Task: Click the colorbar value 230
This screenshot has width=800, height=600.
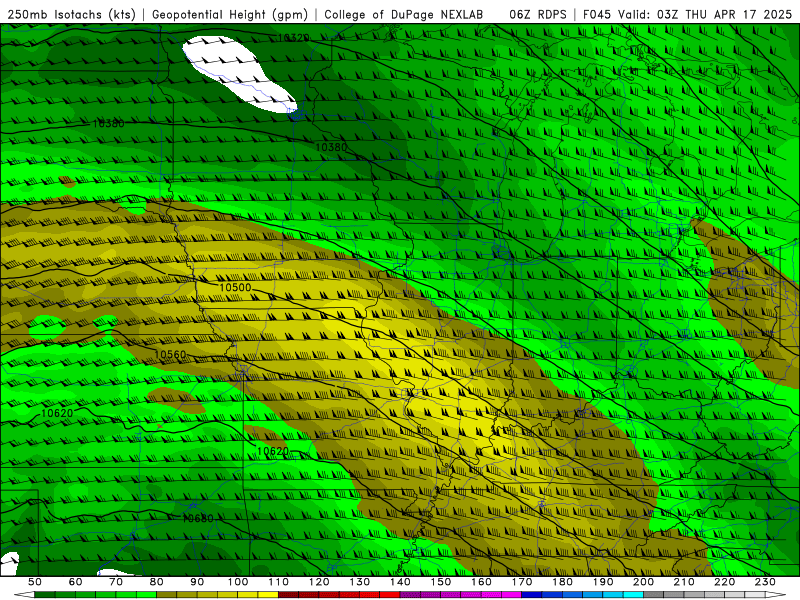Action: click(765, 582)
